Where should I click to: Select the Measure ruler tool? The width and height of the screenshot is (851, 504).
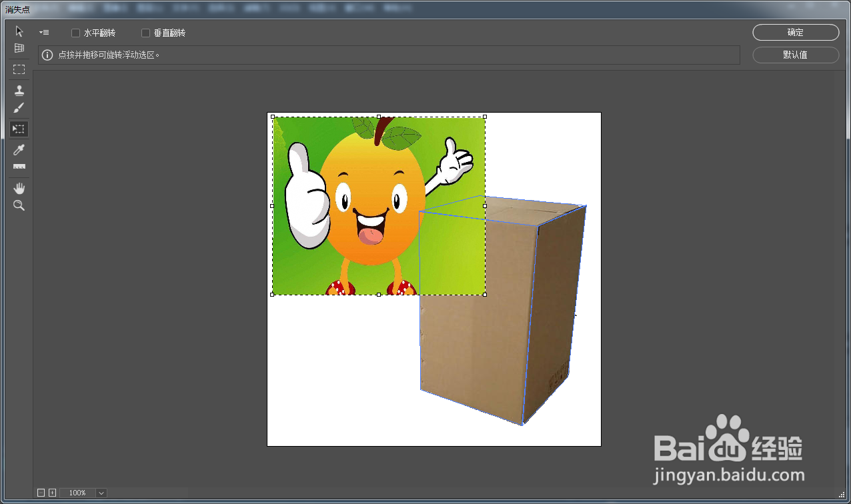pyautogui.click(x=19, y=167)
